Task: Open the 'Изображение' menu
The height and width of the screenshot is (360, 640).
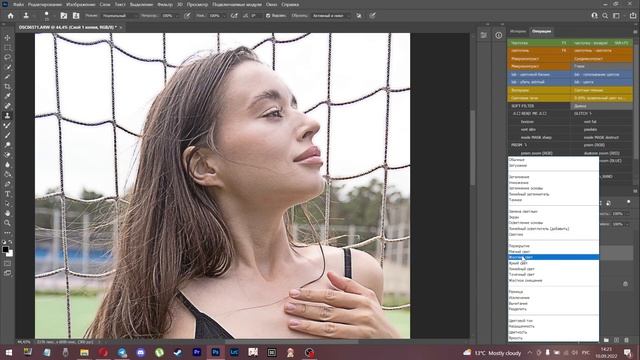Action: (80, 4)
